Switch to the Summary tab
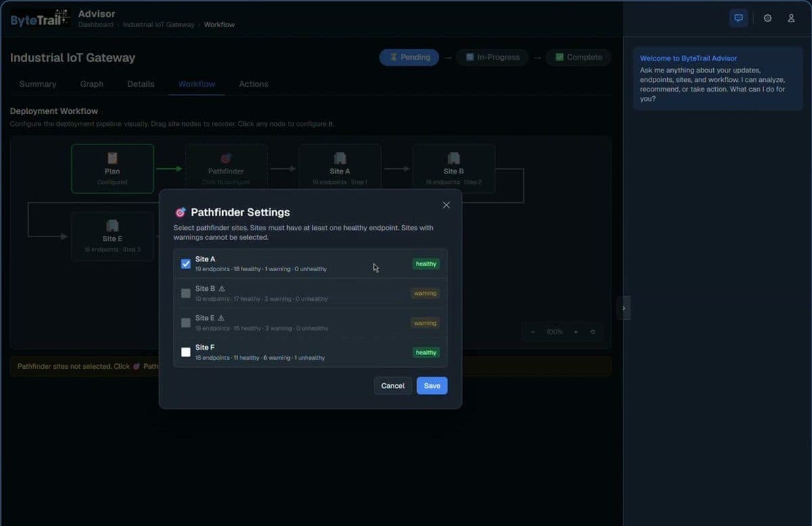812x526 pixels. [x=38, y=84]
